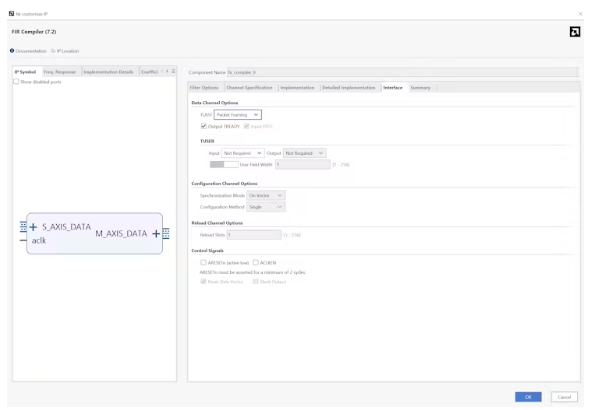Expand the S_AXIS_DATA plus icon on symbol

[33, 227]
